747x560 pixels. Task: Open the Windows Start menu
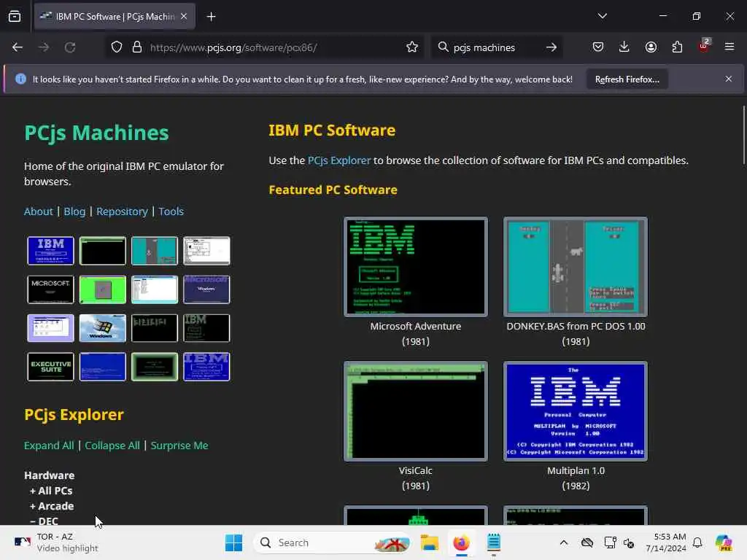click(233, 542)
